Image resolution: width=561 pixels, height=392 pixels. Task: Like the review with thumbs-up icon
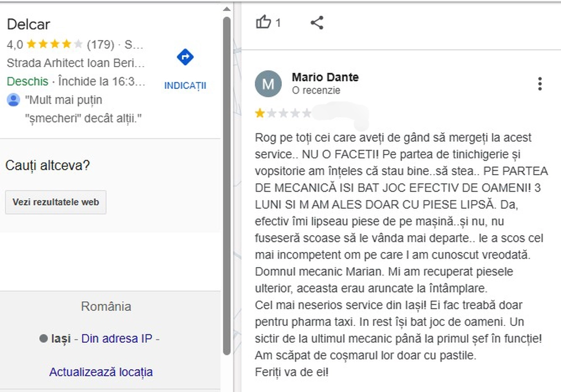[x=263, y=22]
